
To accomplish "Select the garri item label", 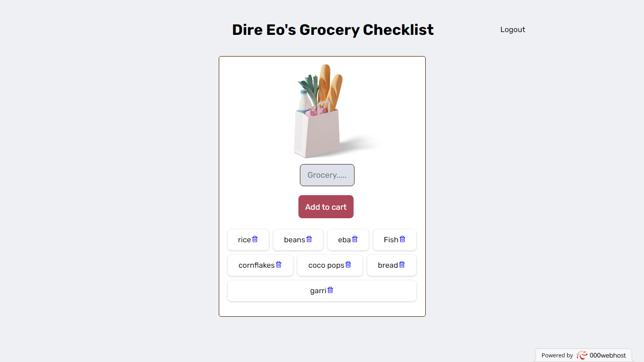I will click(x=318, y=291).
